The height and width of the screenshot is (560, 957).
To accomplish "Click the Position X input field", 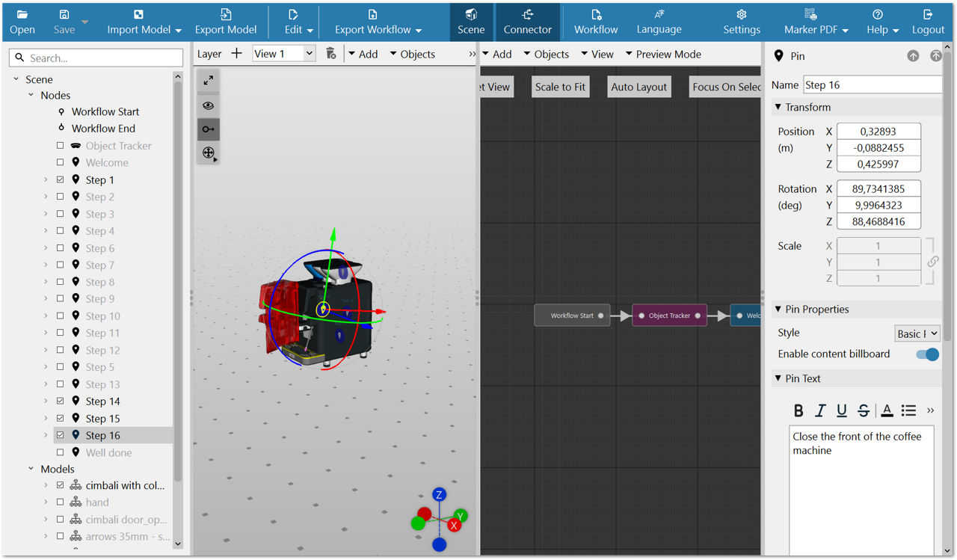I will 878,132.
